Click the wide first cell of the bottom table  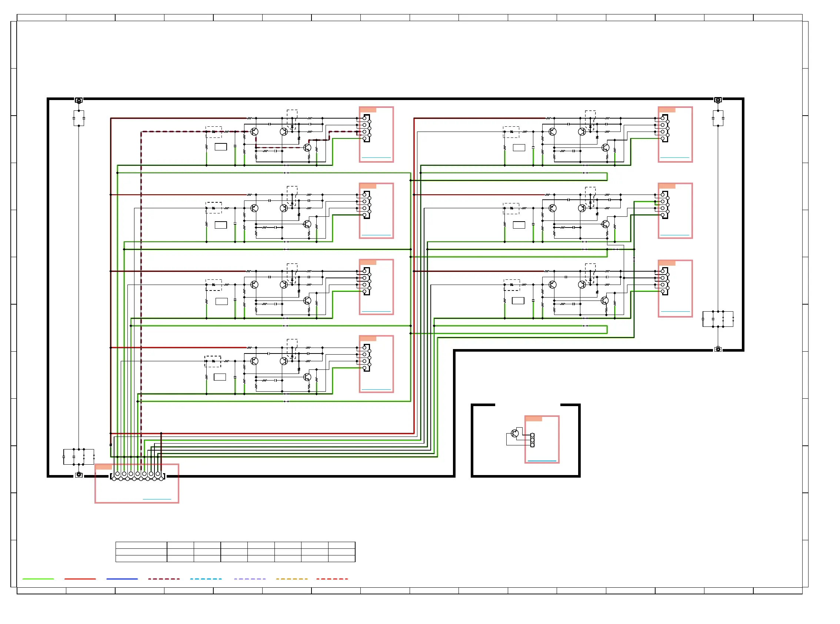tap(141, 545)
